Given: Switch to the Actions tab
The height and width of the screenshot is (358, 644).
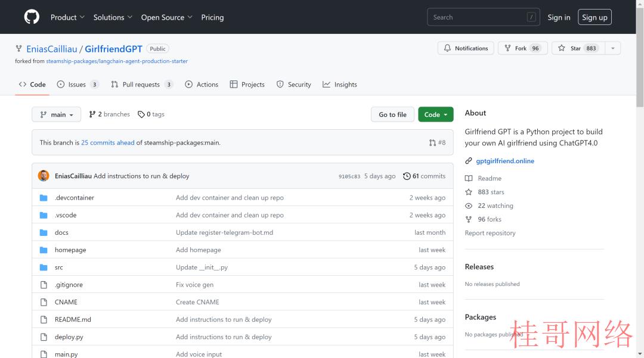Looking at the screenshot, I should coord(202,85).
